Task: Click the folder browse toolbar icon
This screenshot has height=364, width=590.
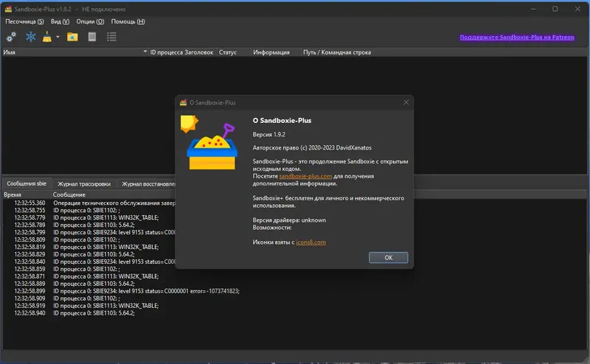Action: (x=72, y=37)
